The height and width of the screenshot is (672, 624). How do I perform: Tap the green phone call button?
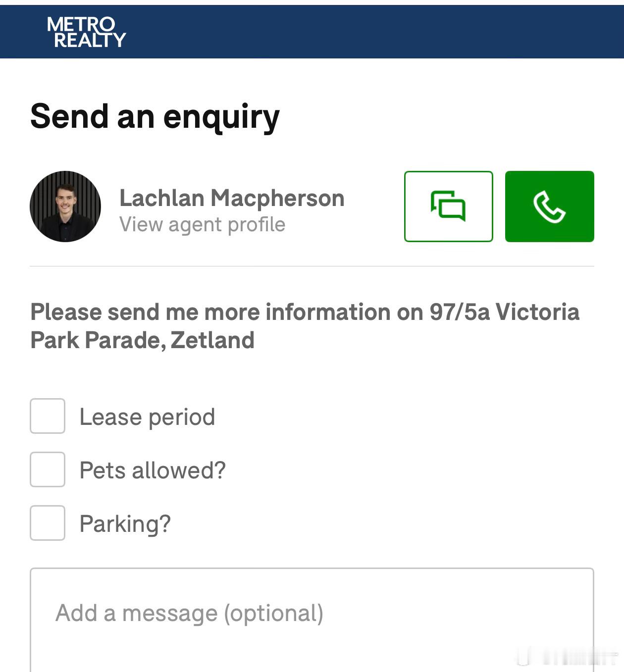tap(549, 206)
